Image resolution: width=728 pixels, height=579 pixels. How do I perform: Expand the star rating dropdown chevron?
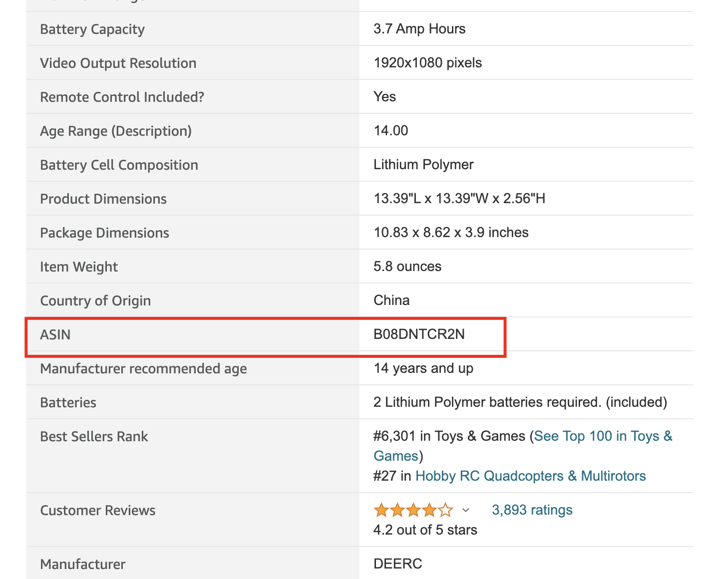click(x=466, y=510)
